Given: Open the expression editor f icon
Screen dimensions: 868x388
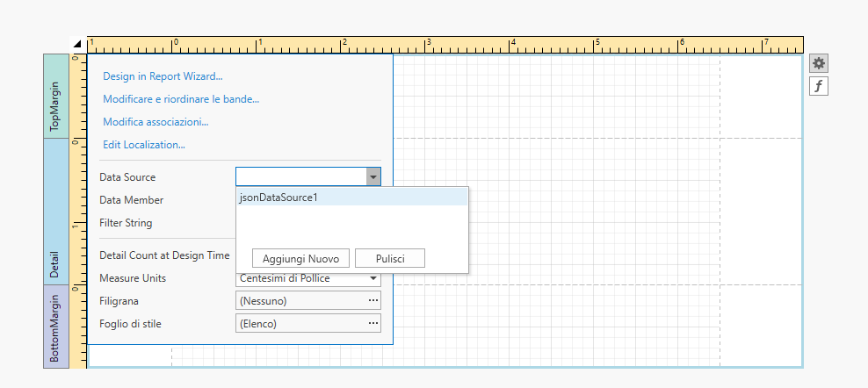Looking at the screenshot, I should (818, 86).
